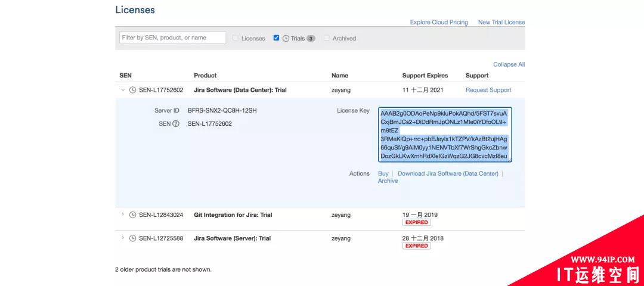The image size is (644, 286).
Task: Focus the Filter by SEN, product, or name field
Action: point(172,38)
